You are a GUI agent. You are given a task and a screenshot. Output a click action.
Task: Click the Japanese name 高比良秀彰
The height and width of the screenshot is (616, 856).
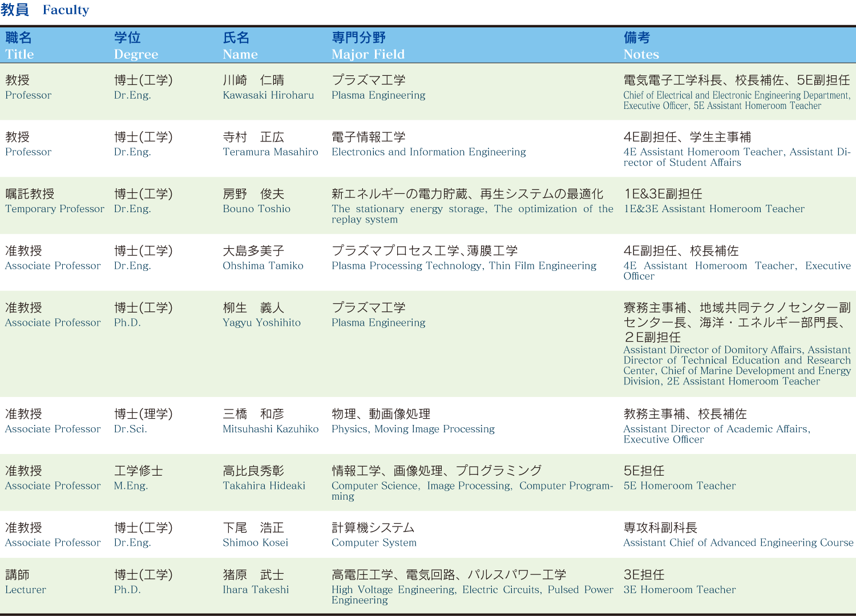[x=253, y=471]
